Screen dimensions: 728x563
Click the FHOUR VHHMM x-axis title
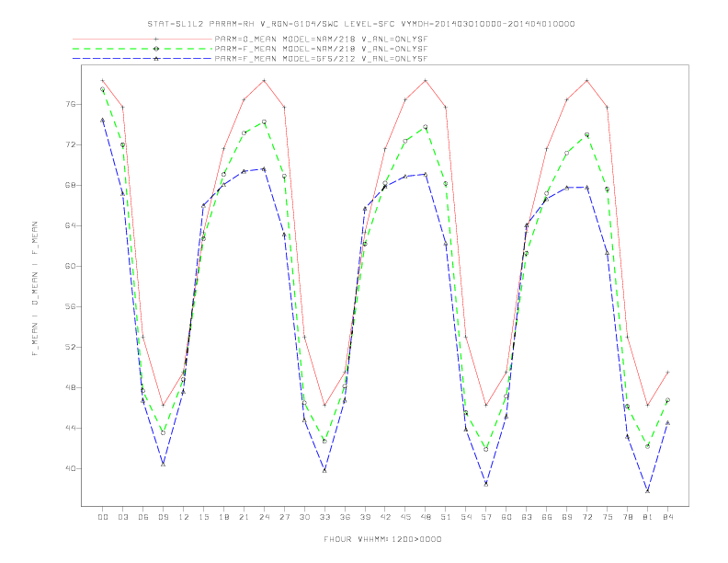[x=382, y=539]
